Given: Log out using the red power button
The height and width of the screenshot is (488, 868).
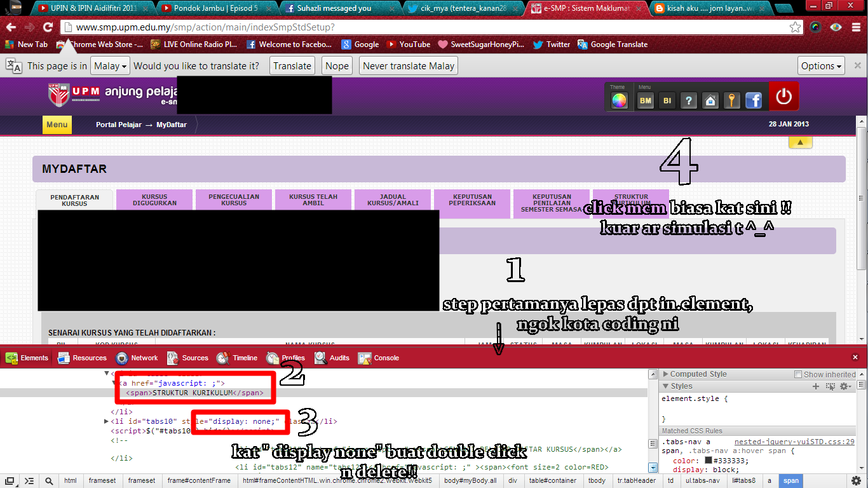Looking at the screenshot, I should point(783,97).
